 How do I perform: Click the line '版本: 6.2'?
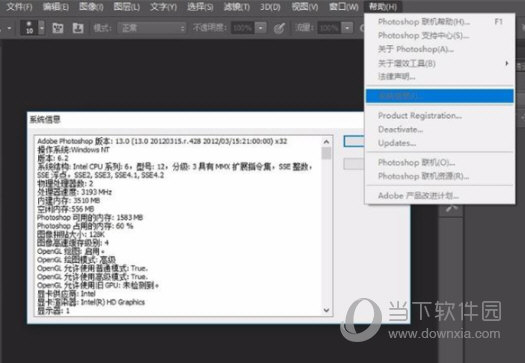pyautogui.click(x=53, y=158)
